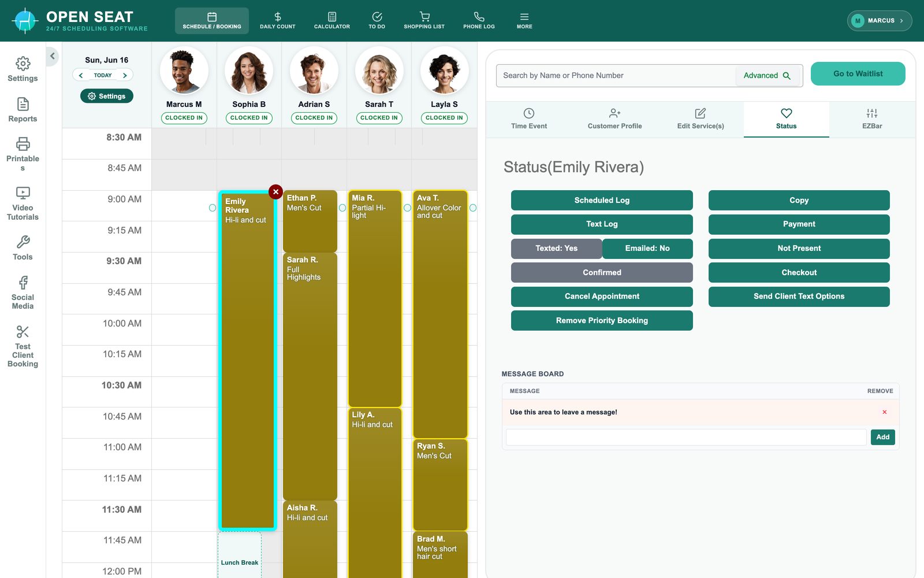Open Tools wrench in sidebar
The image size is (924, 578).
[x=23, y=248]
